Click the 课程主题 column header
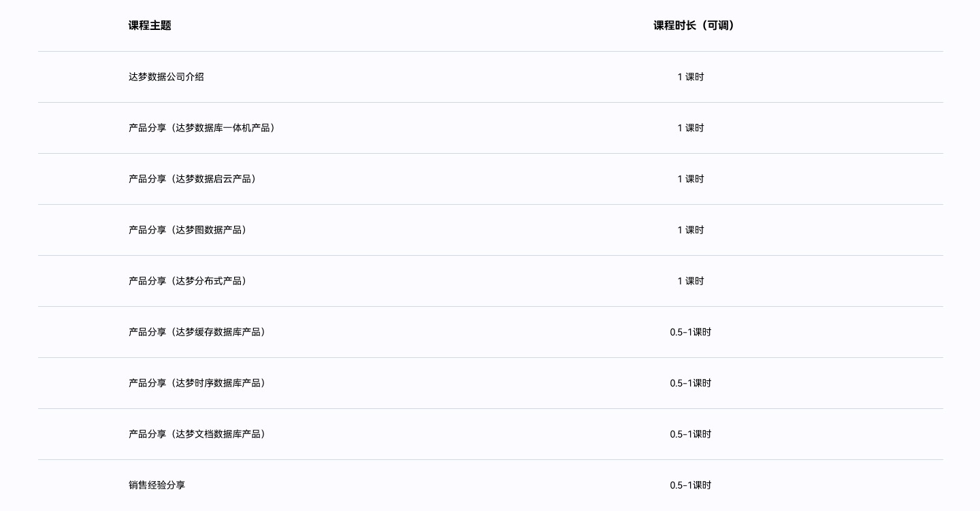This screenshot has width=980, height=511. pyautogui.click(x=150, y=26)
